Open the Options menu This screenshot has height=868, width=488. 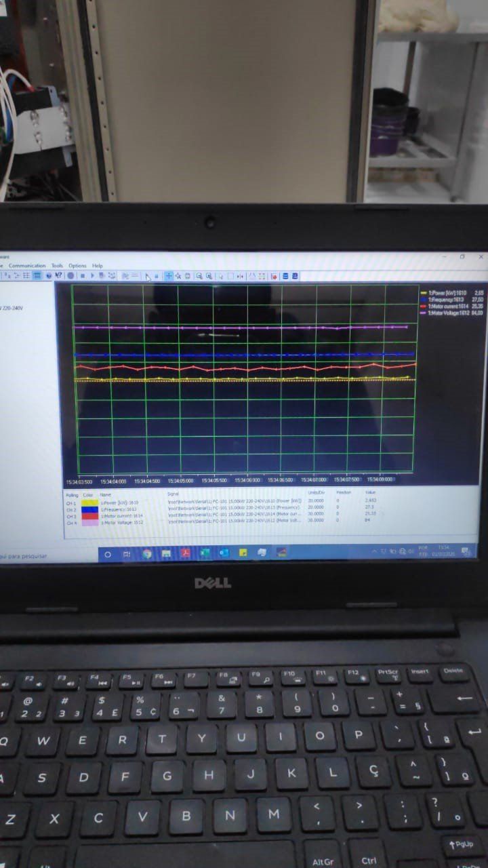(x=77, y=266)
